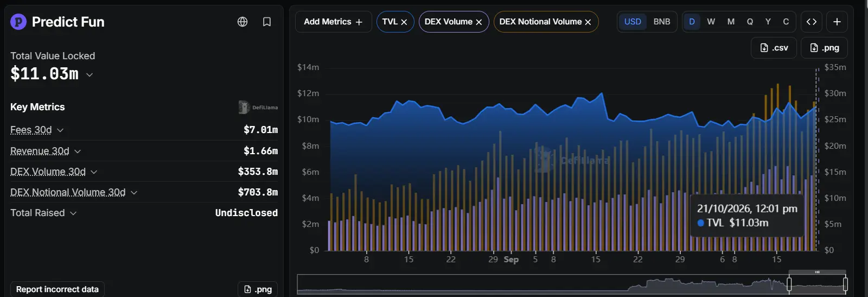Select yearly (Y) interval
The width and height of the screenshot is (868, 297).
pos(768,22)
